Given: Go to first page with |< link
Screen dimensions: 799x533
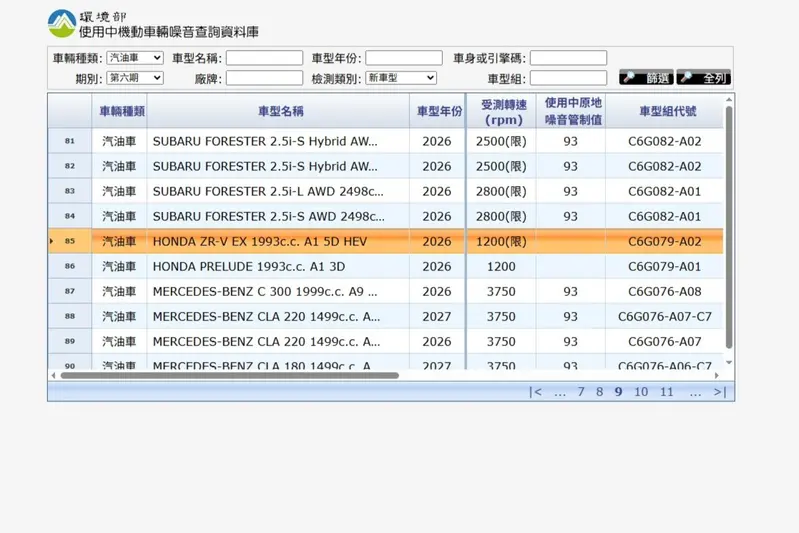Looking at the screenshot, I should point(535,392).
